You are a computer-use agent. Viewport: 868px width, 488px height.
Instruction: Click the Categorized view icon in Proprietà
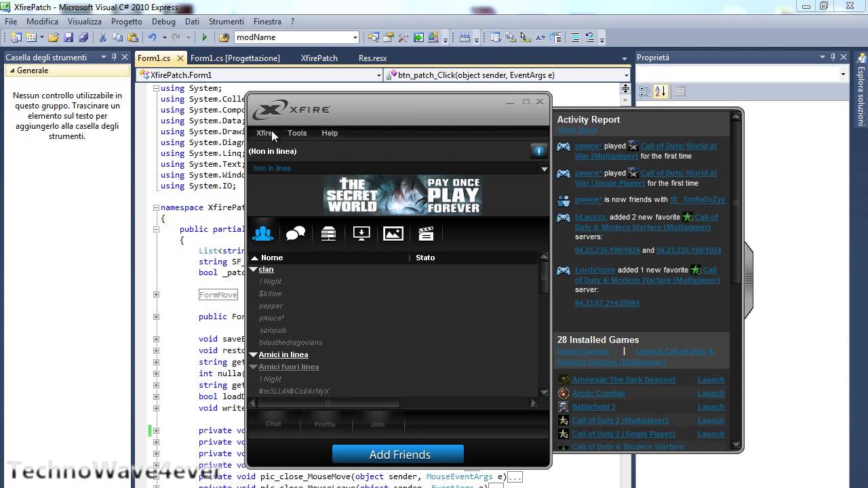[x=645, y=91]
